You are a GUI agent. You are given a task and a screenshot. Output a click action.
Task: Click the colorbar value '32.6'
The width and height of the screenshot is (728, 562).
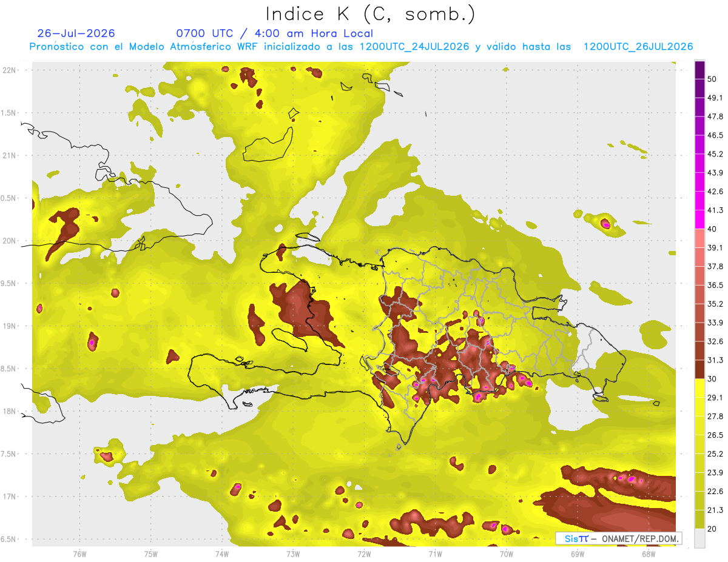(x=715, y=341)
